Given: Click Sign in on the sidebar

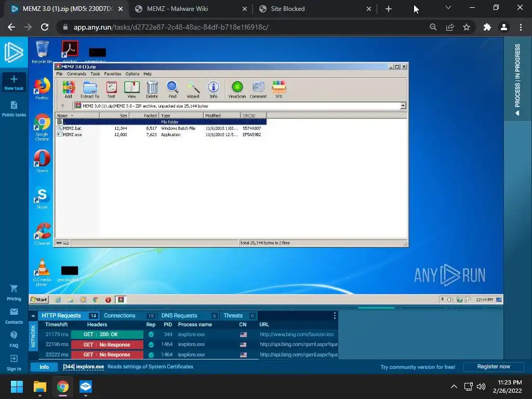Looking at the screenshot, I should point(14,363).
